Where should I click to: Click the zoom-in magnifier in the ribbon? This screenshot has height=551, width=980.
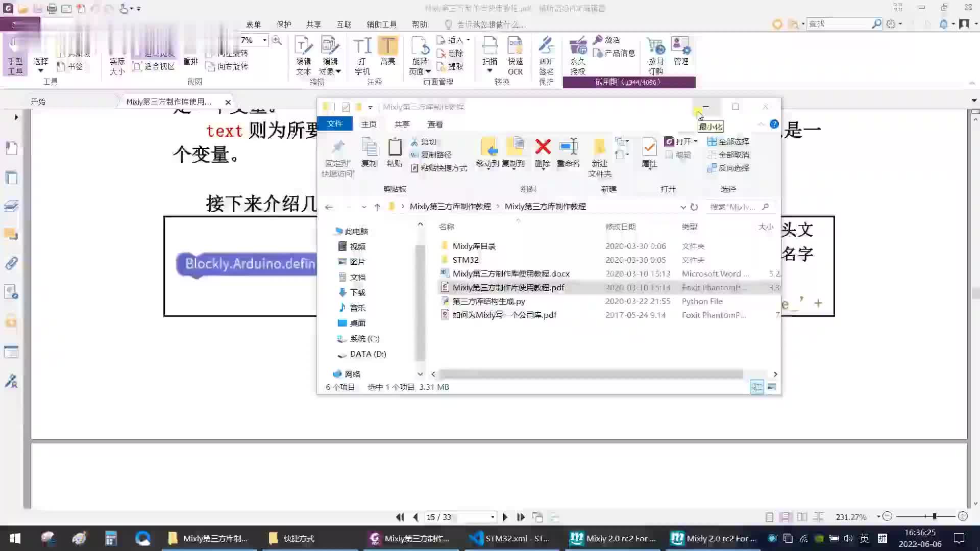click(x=277, y=40)
